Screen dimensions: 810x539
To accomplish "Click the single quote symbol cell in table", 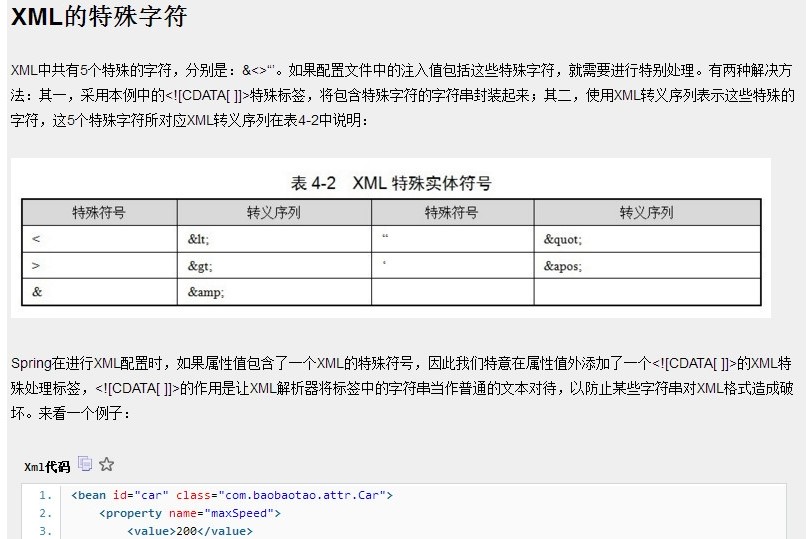I will click(x=453, y=266).
